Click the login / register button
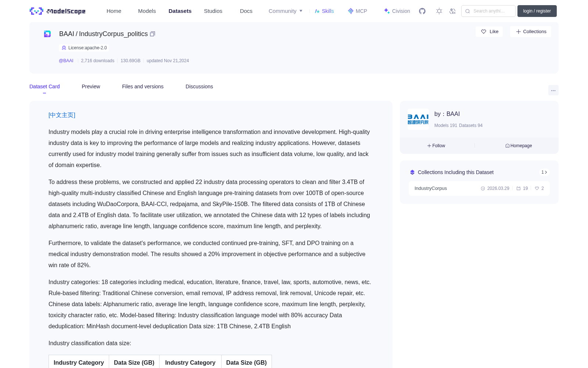 (x=537, y=11)
